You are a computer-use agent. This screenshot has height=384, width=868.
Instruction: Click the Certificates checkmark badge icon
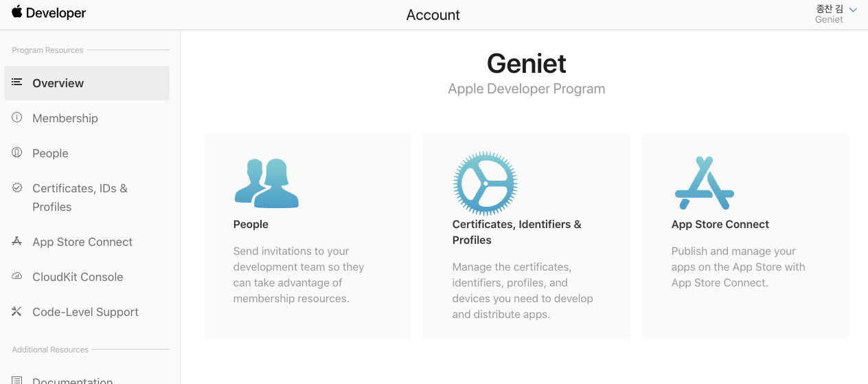tap(17, 188)
